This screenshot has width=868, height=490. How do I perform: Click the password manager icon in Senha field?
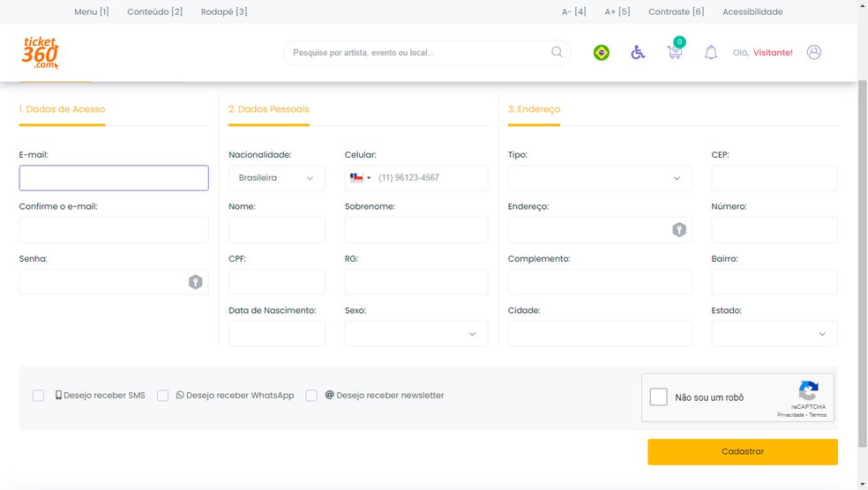click(196, 282)
